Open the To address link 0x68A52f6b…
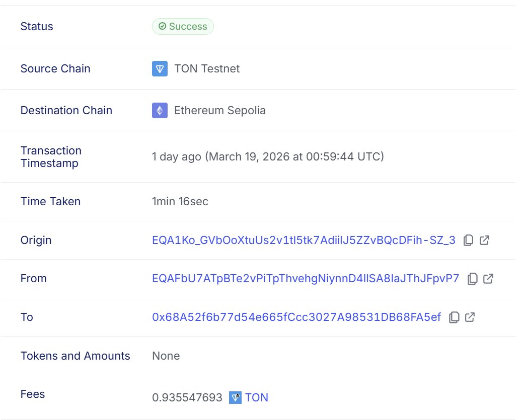This screenshot has width=523, height=420. point(296,317)
